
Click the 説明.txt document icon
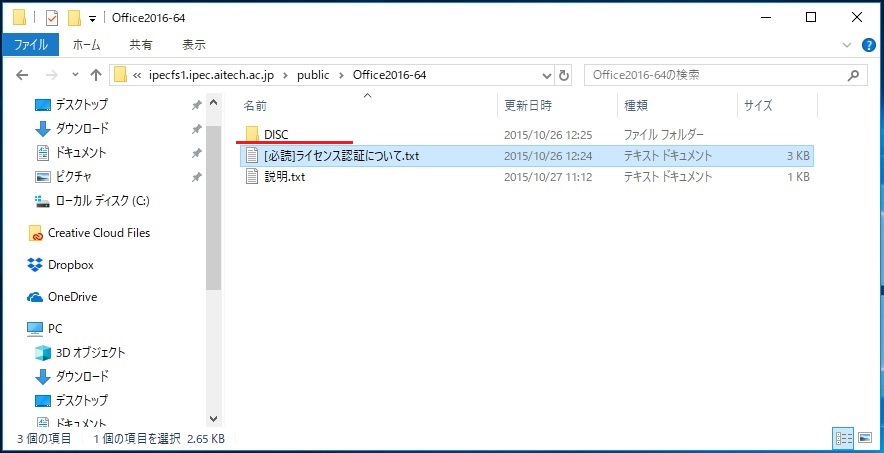pos(253,177)
